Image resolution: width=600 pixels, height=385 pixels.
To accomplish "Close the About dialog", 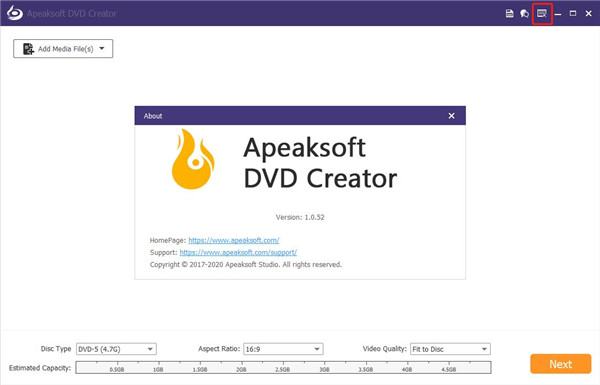I will coord(452,116).
